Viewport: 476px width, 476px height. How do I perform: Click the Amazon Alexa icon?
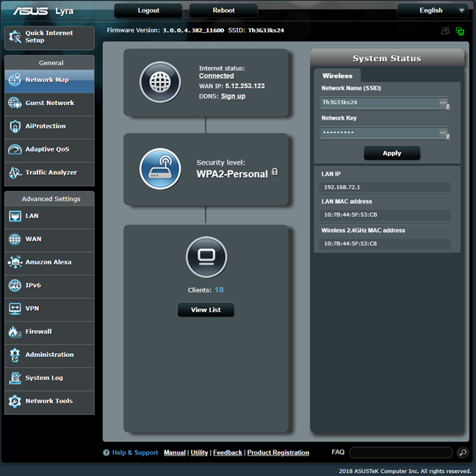tap(15, 262)
